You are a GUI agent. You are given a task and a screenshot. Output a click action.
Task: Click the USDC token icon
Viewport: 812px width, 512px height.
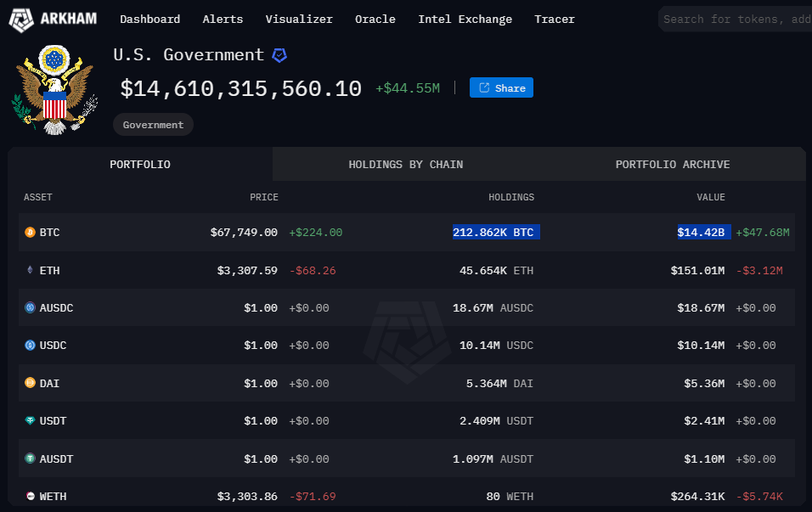(x=30, y=345)
